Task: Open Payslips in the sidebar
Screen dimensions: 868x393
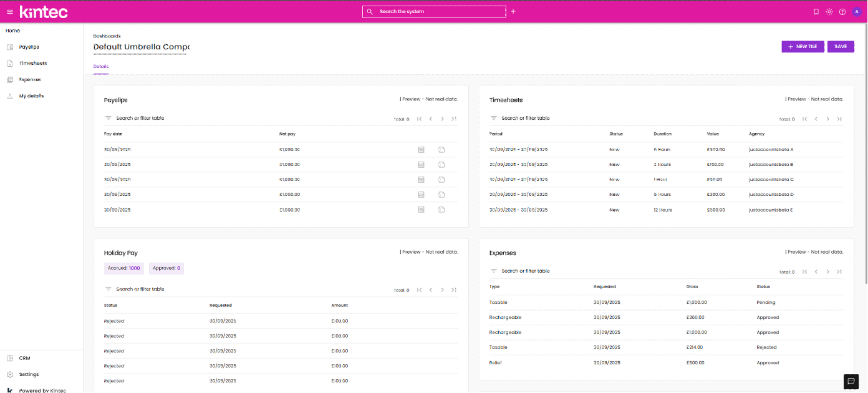Action: [x=29, y=47]
